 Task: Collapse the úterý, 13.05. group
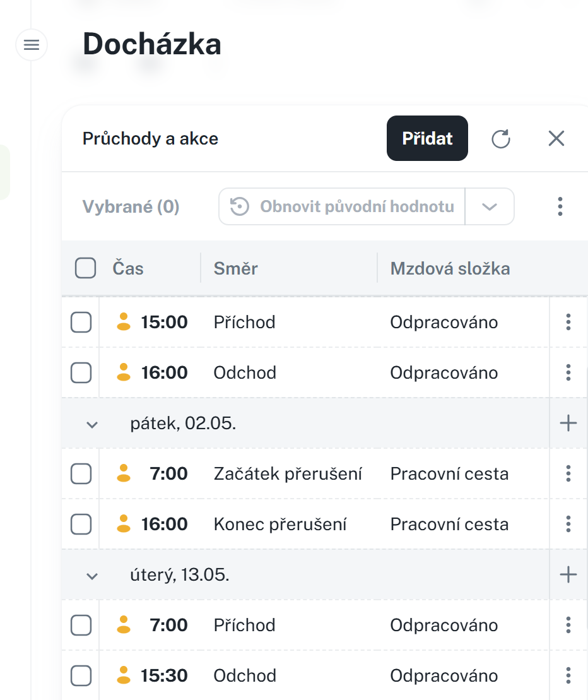click(x=92, y=576)
